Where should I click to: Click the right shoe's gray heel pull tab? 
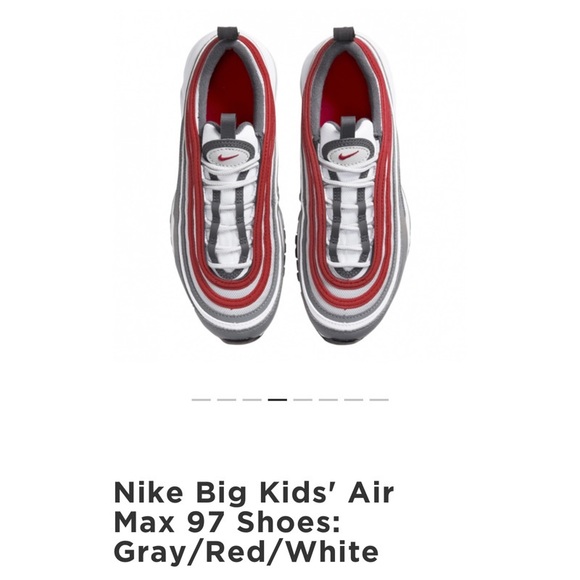tap(344, 33)
